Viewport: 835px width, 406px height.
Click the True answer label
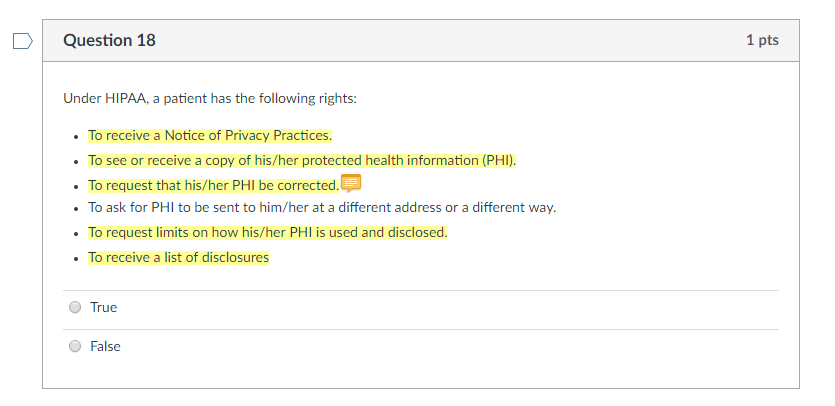click(x=103, y=307)
